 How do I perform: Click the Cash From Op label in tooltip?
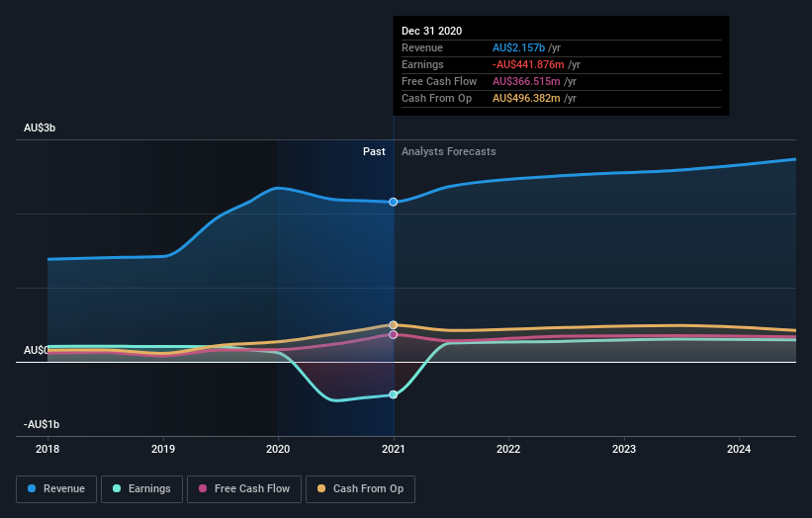click(x=436, y=98)
